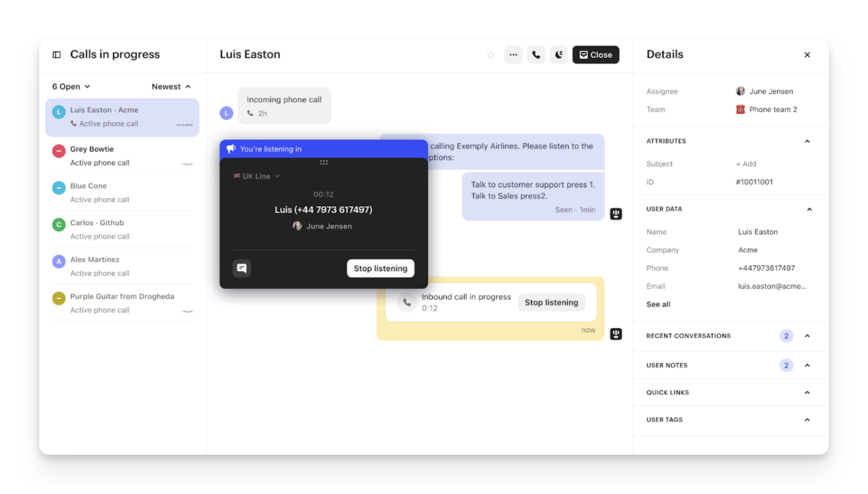Expand the Recent Conversations section
Viewport: 868px width, 494px height.
(807, 336)
